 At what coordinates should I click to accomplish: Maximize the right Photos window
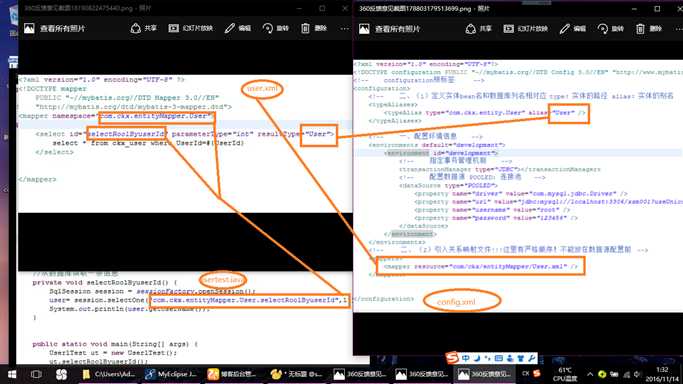point(657,9)
